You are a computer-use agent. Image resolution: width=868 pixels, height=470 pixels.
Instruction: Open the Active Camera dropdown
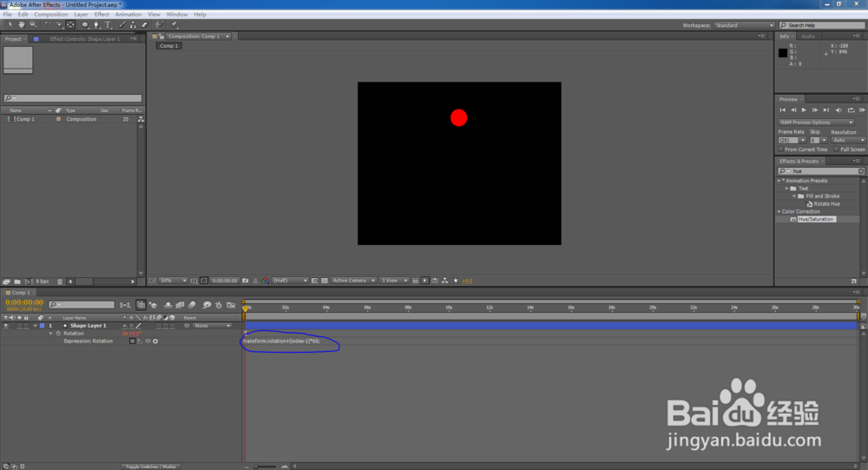[354, 281]
